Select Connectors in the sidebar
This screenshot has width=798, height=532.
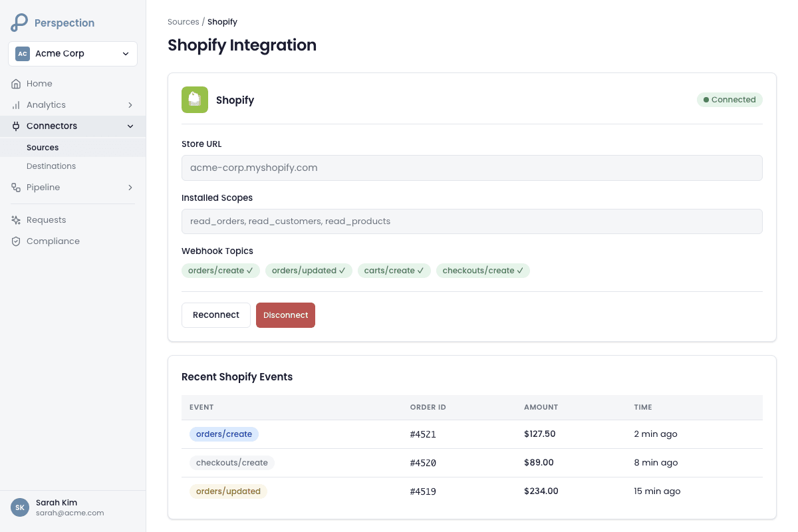point(72,126)
